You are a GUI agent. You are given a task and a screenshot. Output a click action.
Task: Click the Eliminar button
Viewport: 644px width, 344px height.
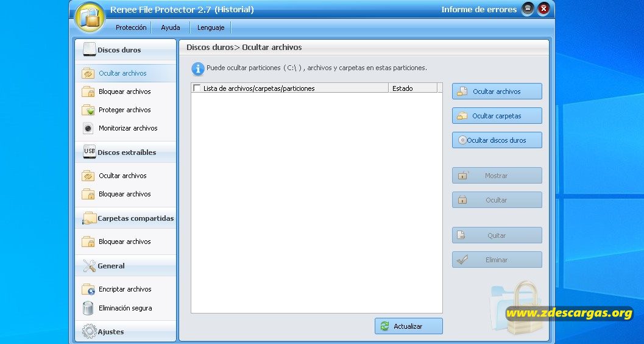497,260
